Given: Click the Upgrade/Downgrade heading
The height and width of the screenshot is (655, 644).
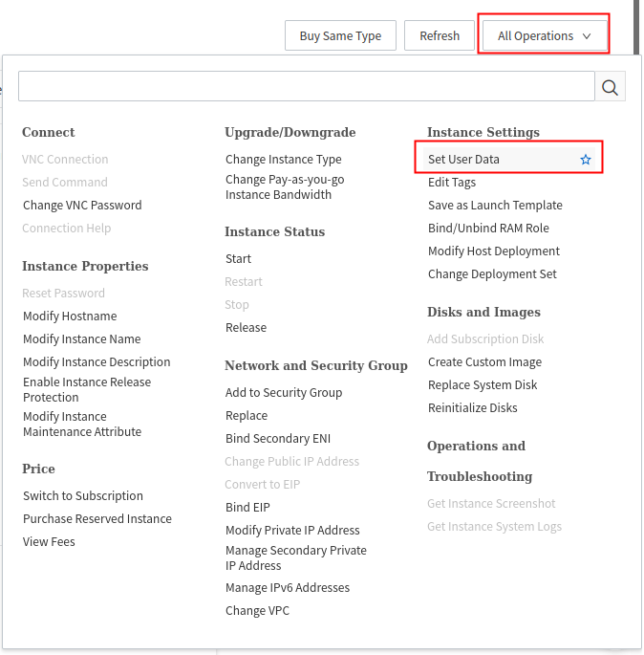Looking at the screenshot, I should point(290,132).
